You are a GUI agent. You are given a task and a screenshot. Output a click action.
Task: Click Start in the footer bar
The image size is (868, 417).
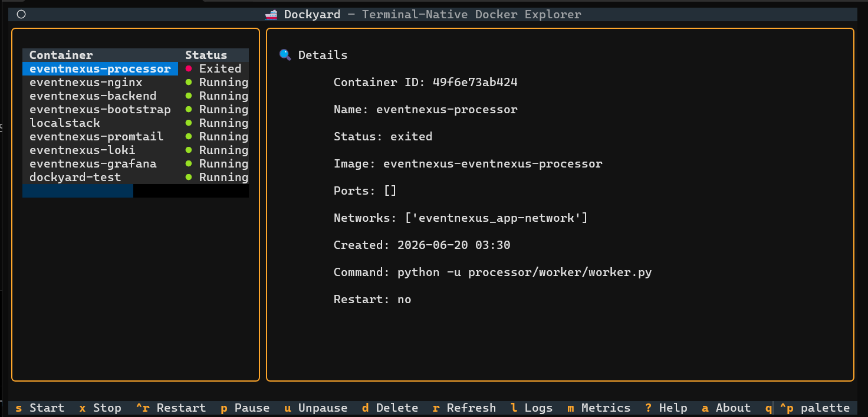coord(40,408)
